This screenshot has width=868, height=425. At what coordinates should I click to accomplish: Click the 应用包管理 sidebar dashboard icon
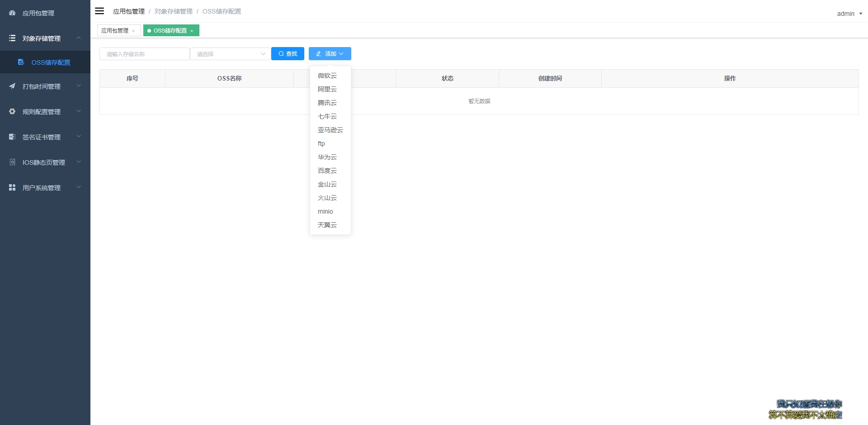tap(12, 13)
